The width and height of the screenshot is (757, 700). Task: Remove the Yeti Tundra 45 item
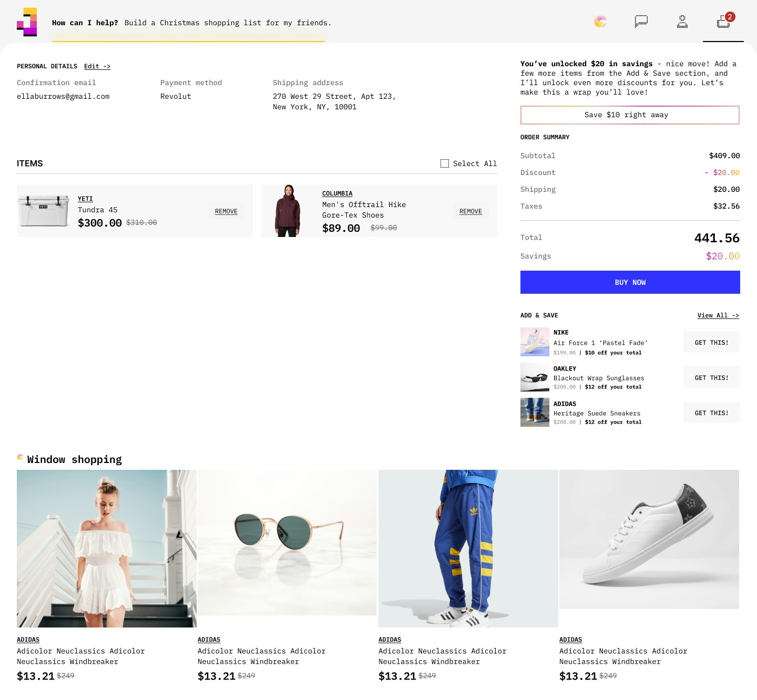(x=226, y=211)
